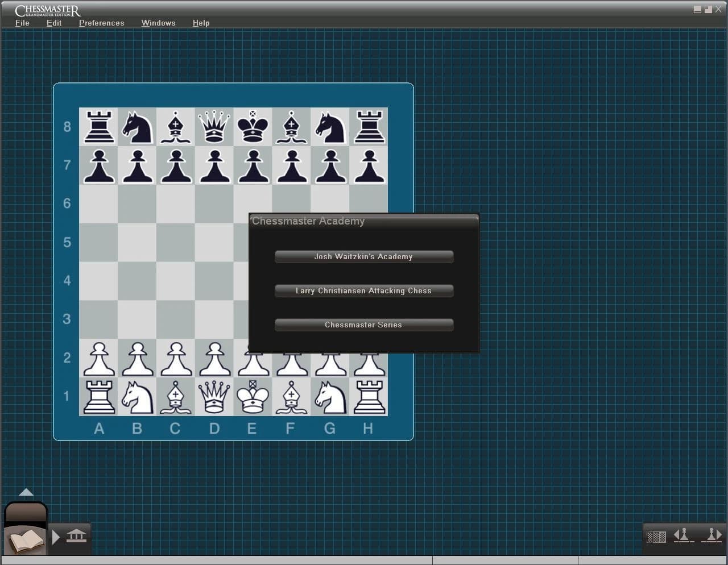Start Larry Christiansen Attacking Chess

pos(364,290)
